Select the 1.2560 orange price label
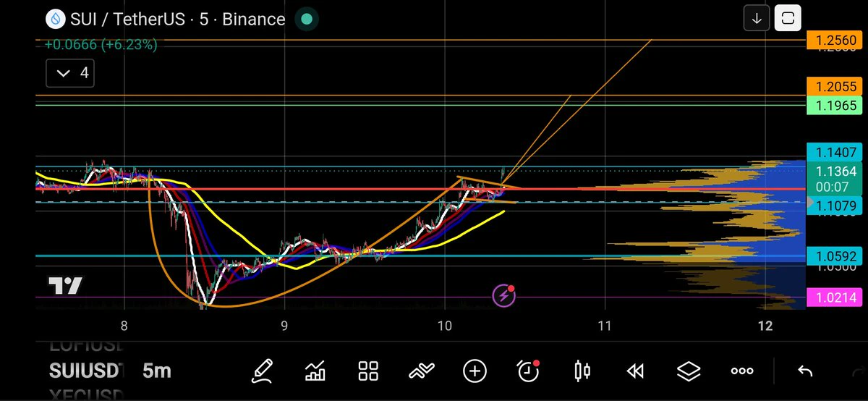868x401 pixels. coord(835,41)
